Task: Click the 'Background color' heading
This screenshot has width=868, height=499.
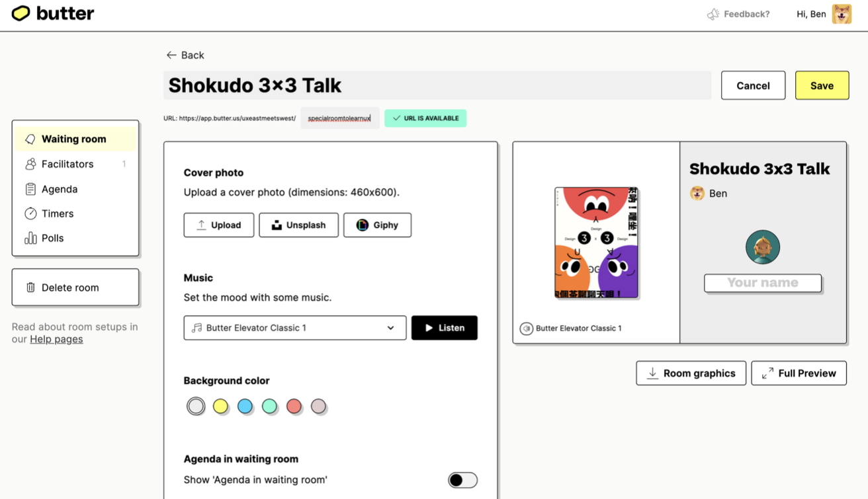Action: click(226, 381)
